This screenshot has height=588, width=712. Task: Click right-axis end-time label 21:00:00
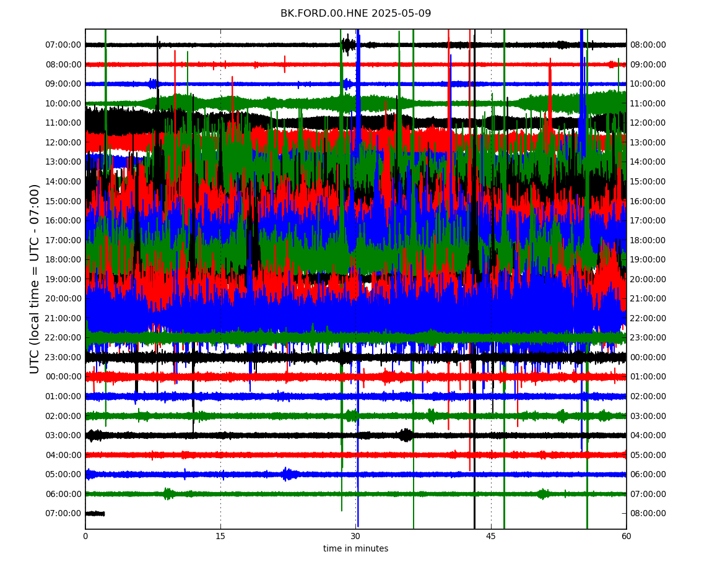pos(648,299)
